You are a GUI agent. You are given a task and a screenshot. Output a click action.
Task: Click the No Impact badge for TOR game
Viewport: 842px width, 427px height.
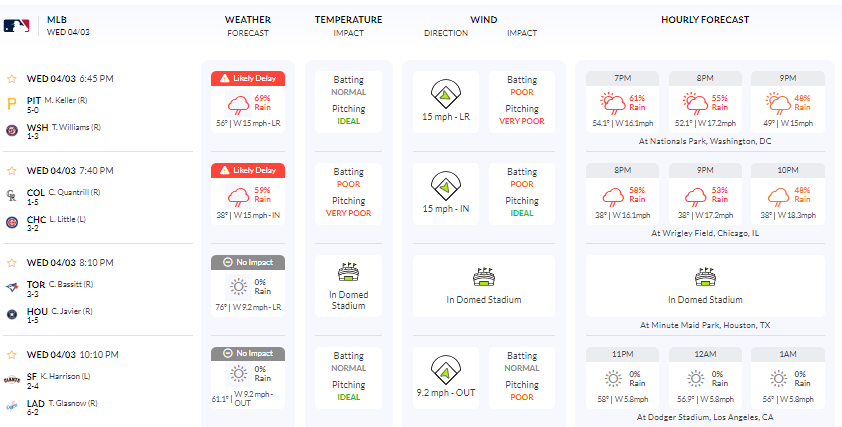[x=248, y=262]
